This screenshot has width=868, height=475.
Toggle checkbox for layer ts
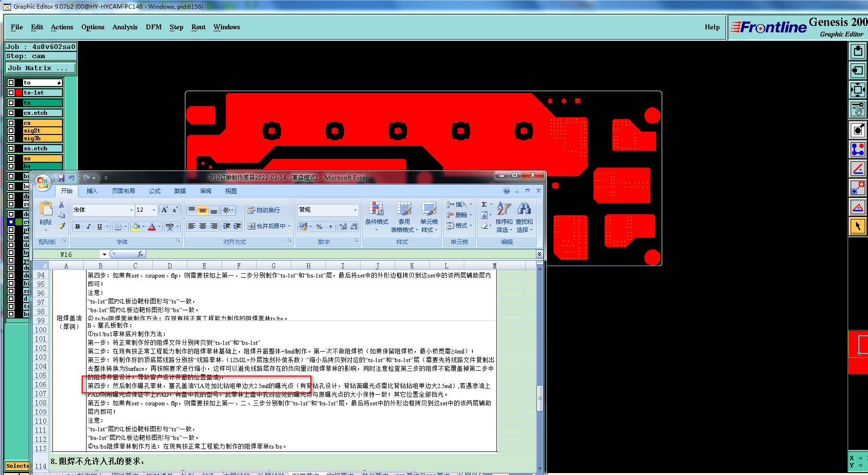(11, 103)
